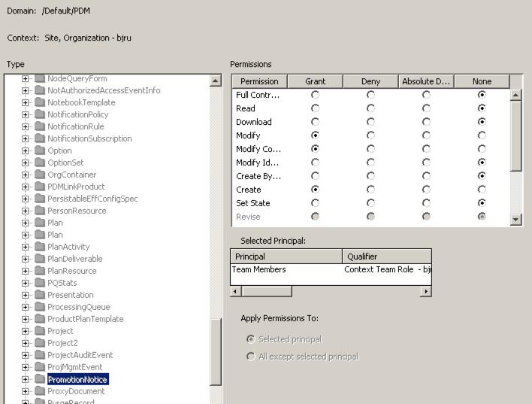
Task: Expand the NotificationSubscription tree node
Action: pos(25,138)
